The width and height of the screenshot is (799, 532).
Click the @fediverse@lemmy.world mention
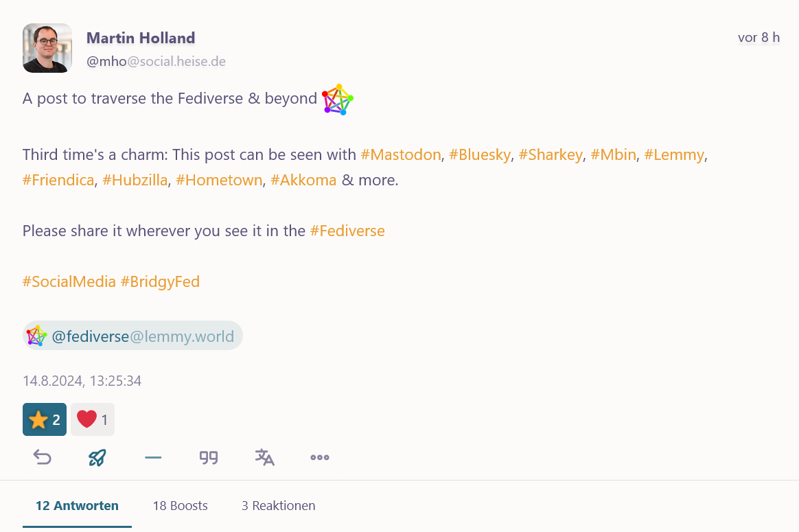[143, 336]
